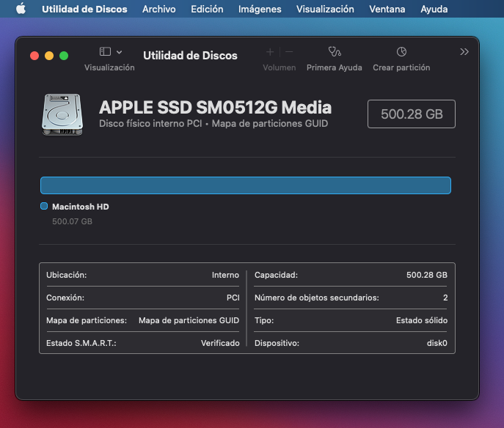The height and width of the screenshot is (428, 504).
Task: Select the Macintosh HD volume label
Action: pyautogui.click(x=81, y=207)
